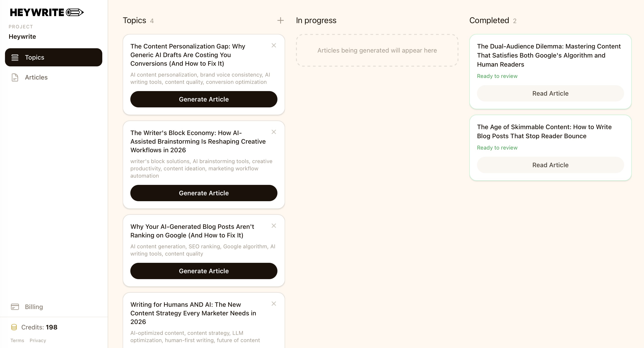Screen dimensions: 644x348
Task: Open the Privacy link
Action: click(38, 341)
